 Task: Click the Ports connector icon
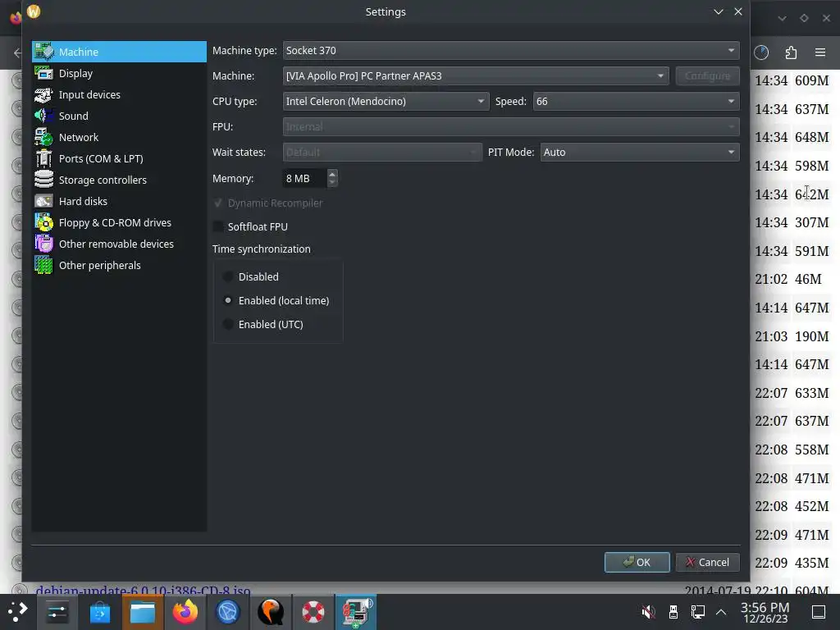coord(44,158)
